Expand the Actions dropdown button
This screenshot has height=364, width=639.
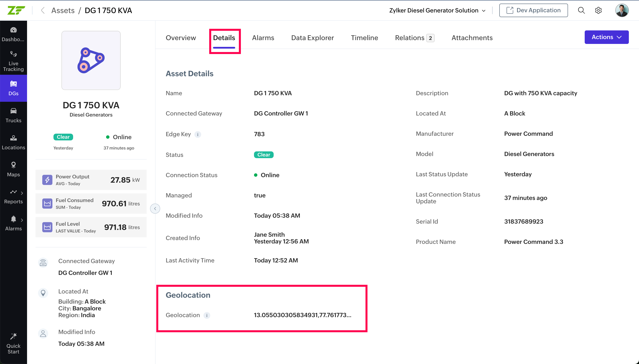606,37
